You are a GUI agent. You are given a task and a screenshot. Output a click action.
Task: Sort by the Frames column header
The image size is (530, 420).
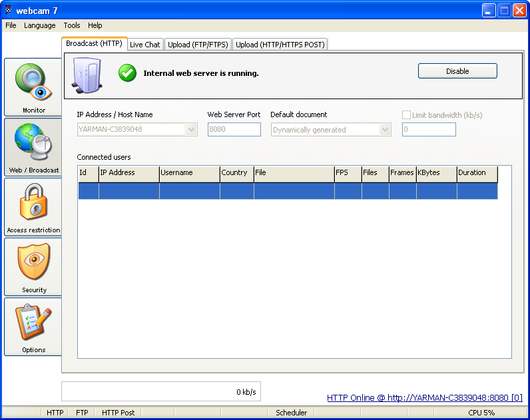[403, 174]
